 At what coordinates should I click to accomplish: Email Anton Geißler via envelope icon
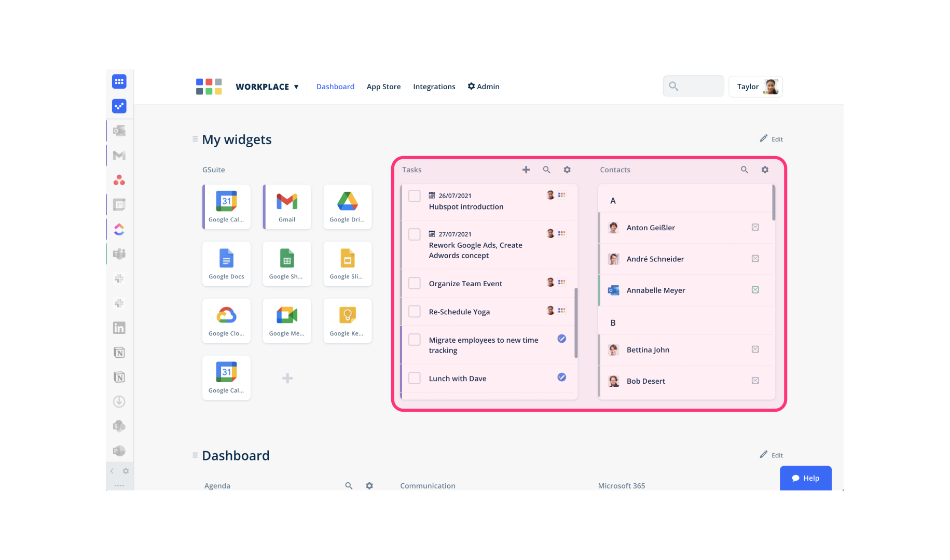(x=755, y=227)
